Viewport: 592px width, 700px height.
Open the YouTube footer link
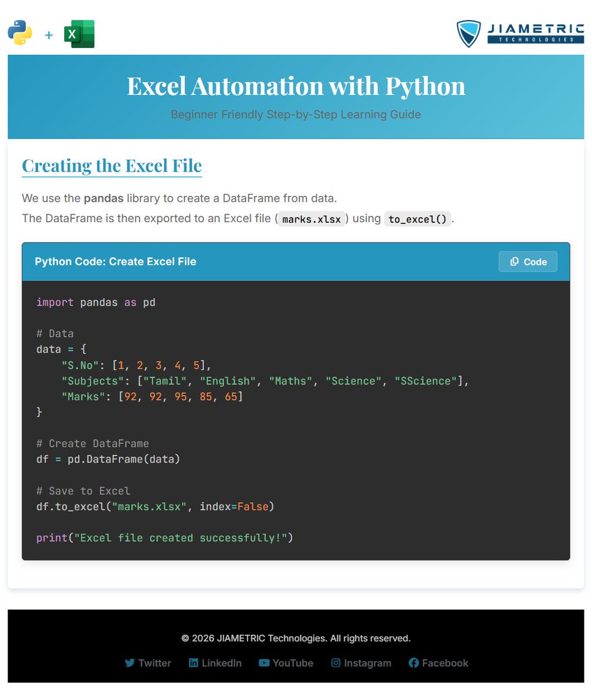point(286,663)
